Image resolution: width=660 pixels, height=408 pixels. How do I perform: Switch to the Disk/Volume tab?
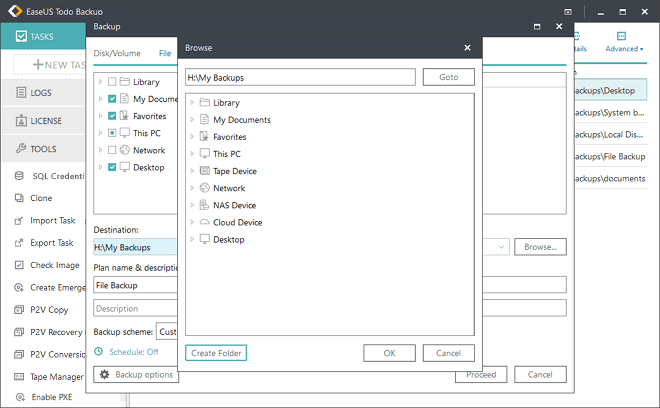[x=117, y=53]
